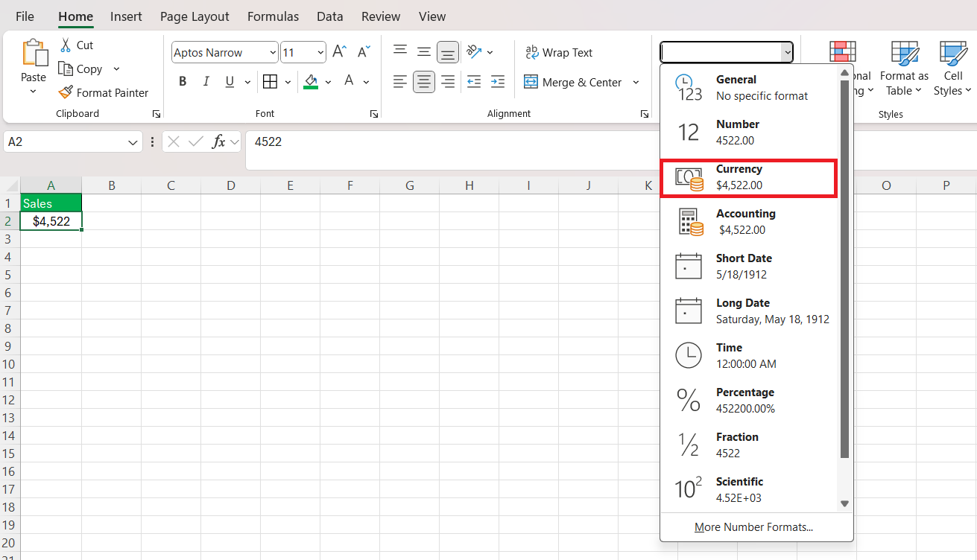
Task: Select the row 10 header
Action: [10, 364]
